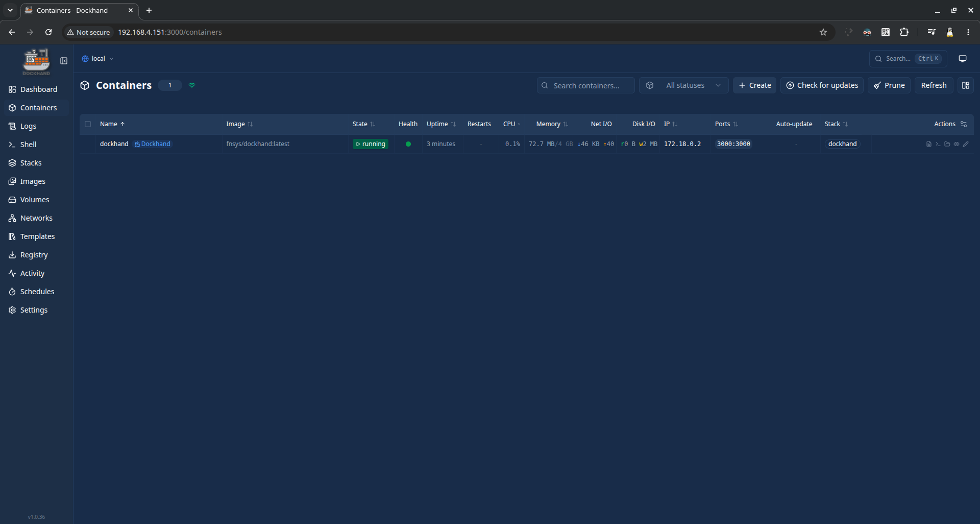980x524 pixels.
Task: Open browser tab search chevron
Action: point(10,10)
